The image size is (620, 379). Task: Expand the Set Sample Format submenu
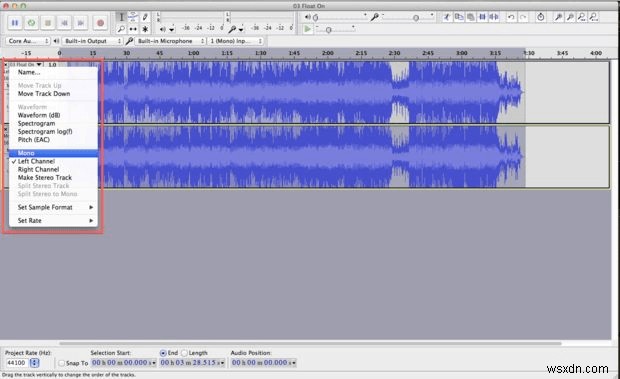53,207
